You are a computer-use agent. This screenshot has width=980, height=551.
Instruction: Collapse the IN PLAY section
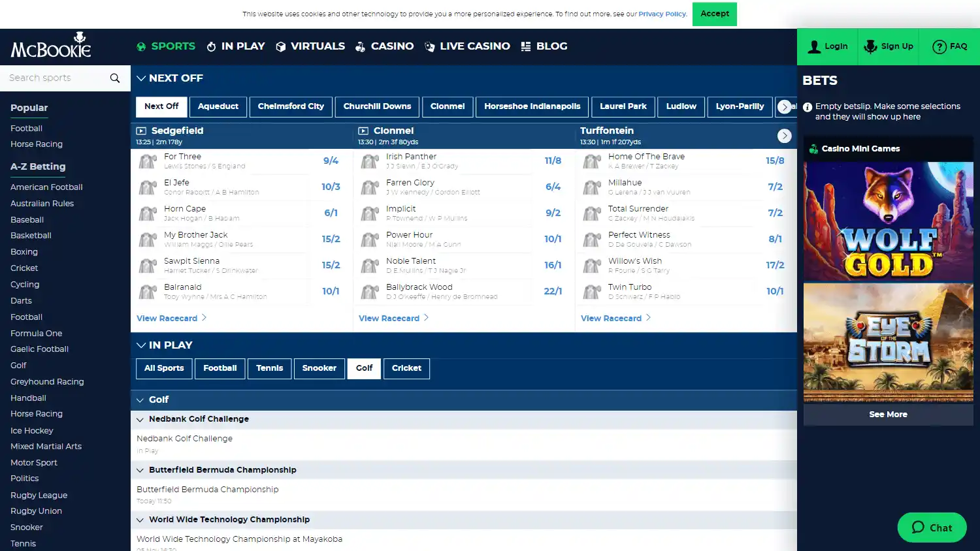[140, 345]
